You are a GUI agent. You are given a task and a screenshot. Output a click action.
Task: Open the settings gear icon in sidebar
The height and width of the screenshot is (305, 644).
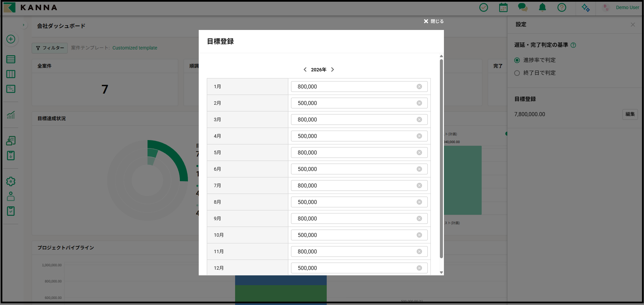click(x=11, y=181)
